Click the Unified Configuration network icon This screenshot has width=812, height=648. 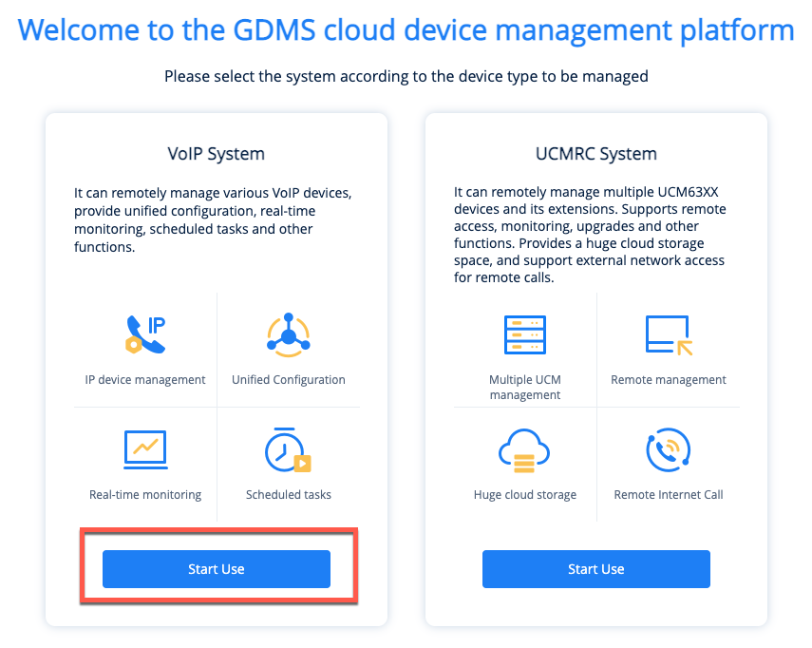click(289, 334)
